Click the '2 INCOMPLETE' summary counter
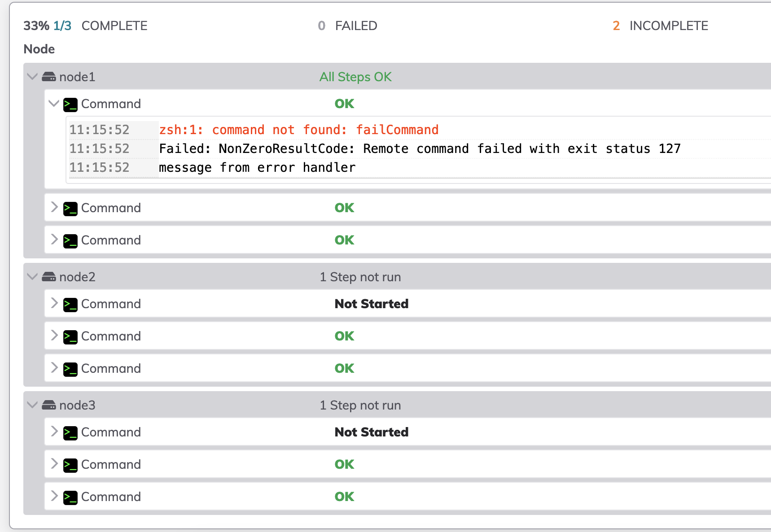 (x=660, y=26)
